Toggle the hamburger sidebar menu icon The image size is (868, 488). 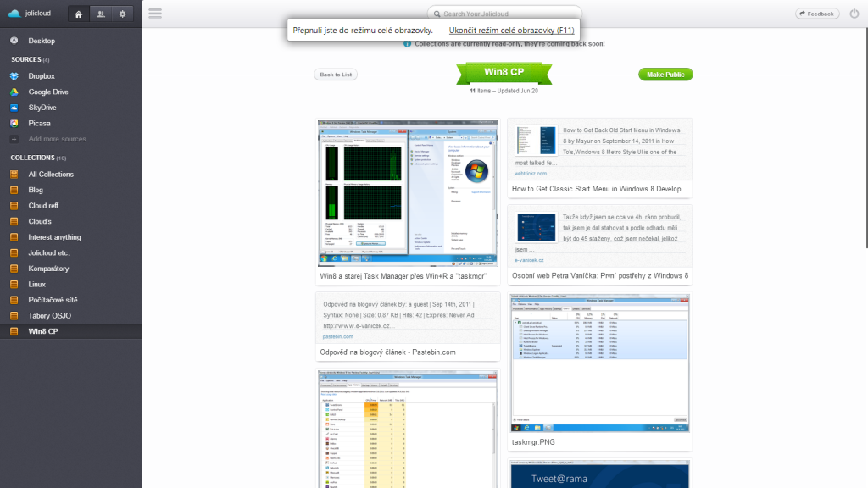tap(155, 14)
